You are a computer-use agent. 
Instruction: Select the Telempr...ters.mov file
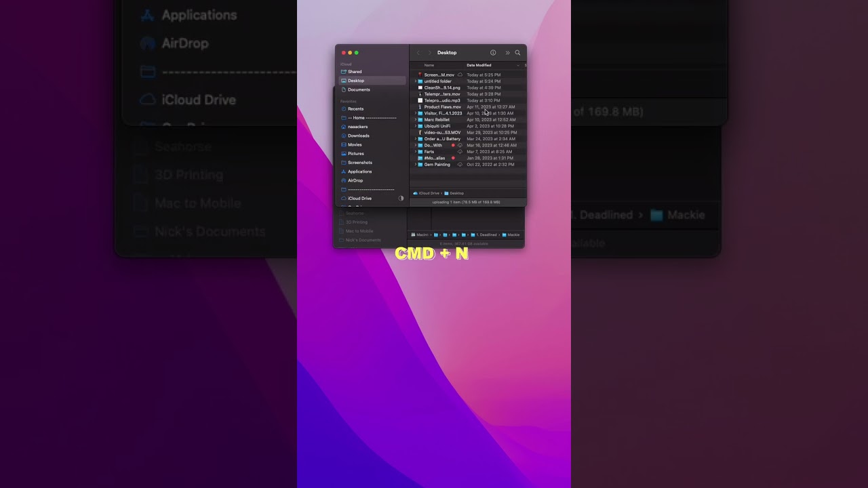click(441, 94)
